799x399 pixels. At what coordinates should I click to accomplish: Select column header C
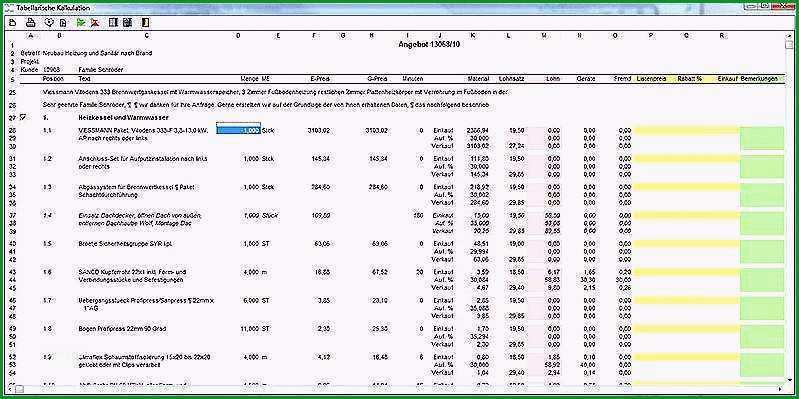(x=147, y=35)
